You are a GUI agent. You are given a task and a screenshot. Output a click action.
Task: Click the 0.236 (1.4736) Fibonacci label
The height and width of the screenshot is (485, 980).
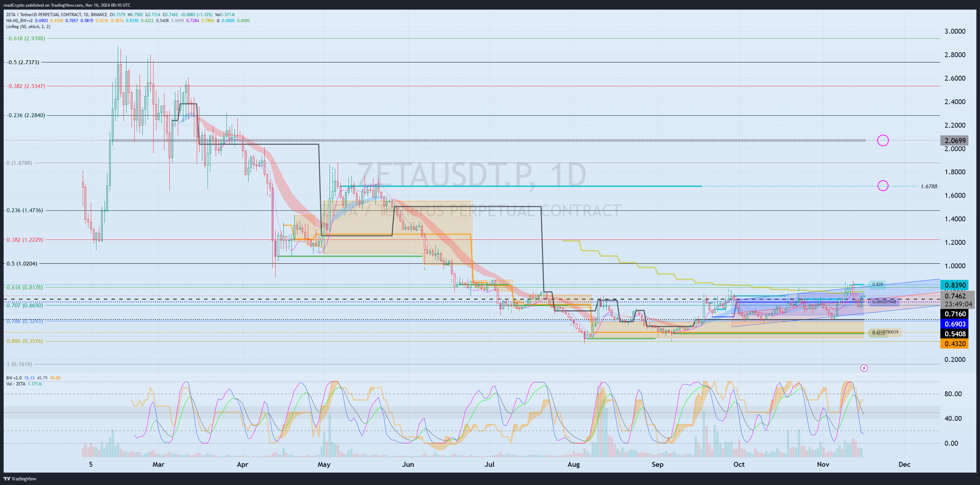click(x=24, y=210)
